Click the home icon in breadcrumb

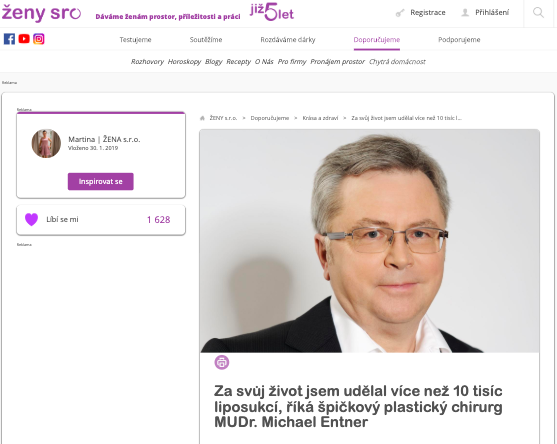tap(202, 118)
